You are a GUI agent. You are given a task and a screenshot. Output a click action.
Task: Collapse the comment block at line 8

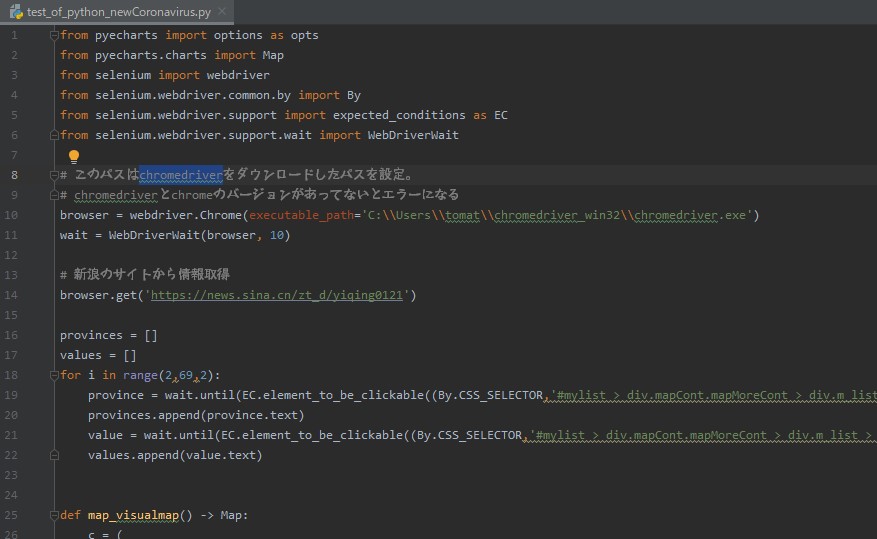pyautogui.click(x=54, y=175)
